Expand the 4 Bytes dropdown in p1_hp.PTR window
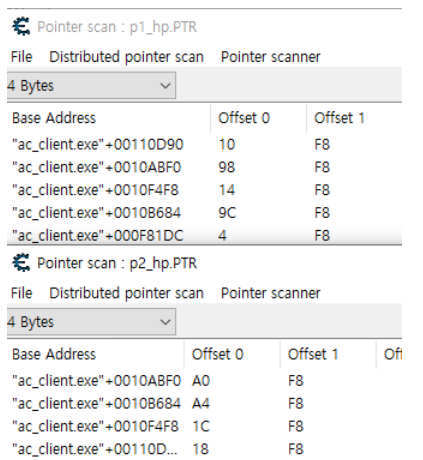This screenshot has height=460, width=423. 91,86
